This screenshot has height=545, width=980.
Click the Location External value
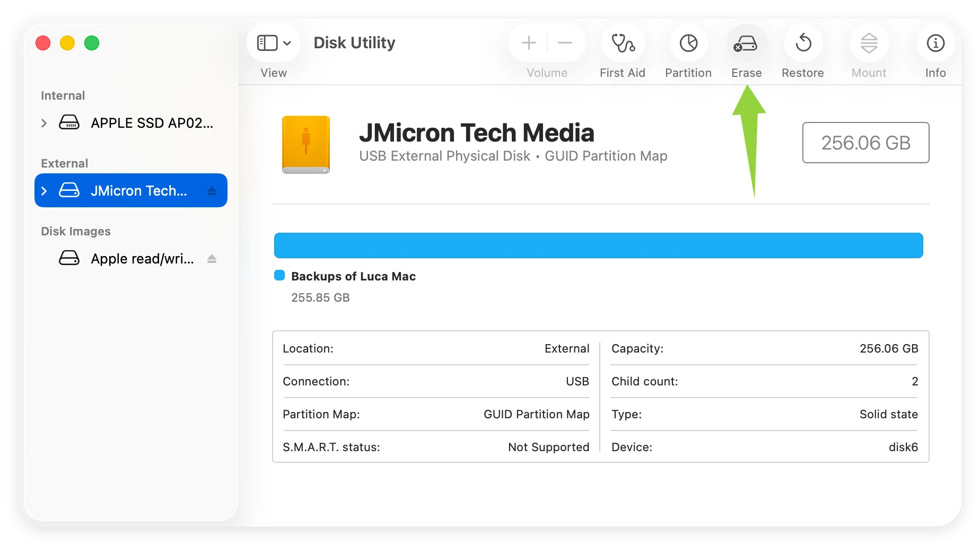(x=567, y=348)
